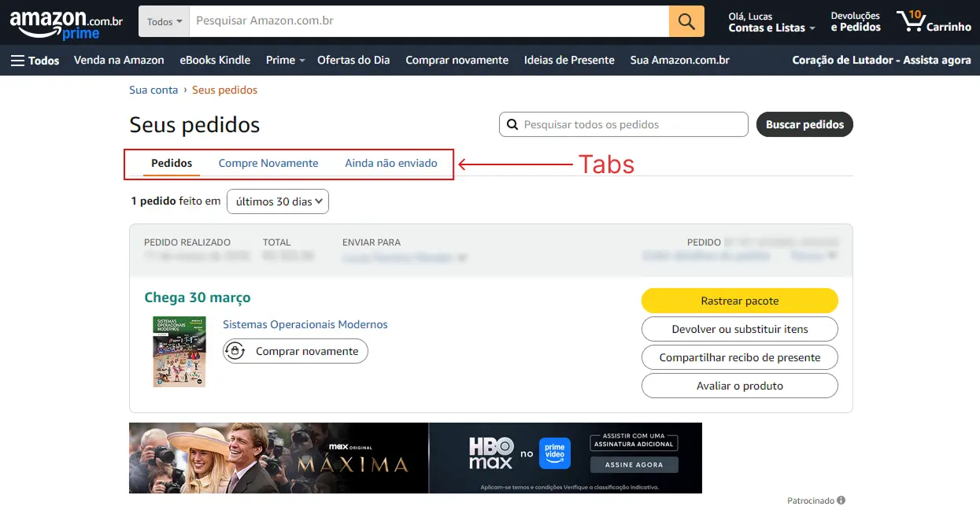Expand the Prime navigation dropdown

point(285,60)
